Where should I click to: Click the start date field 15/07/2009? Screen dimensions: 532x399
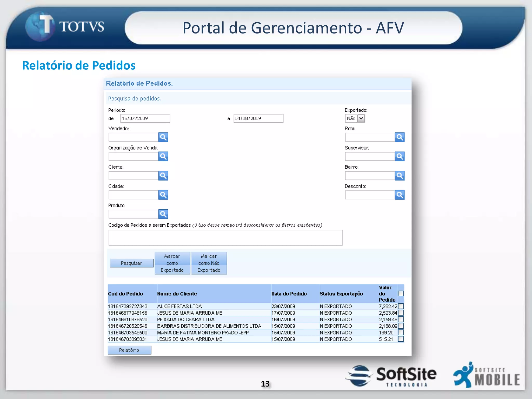coord(145,118)
